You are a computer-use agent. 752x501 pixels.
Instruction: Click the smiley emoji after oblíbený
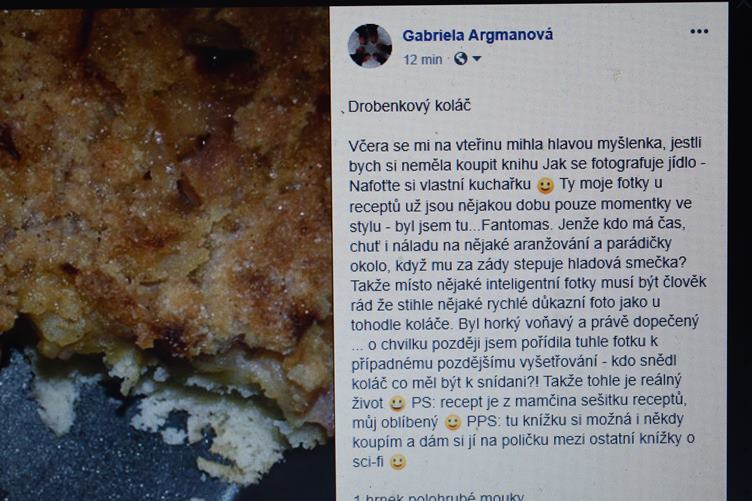[x=452, y=422]
